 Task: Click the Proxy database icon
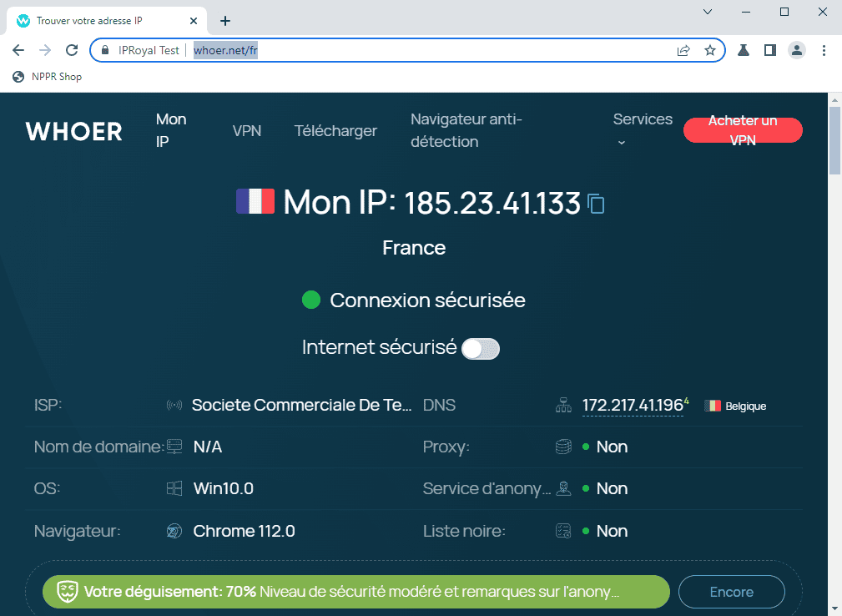click(563, 447)
